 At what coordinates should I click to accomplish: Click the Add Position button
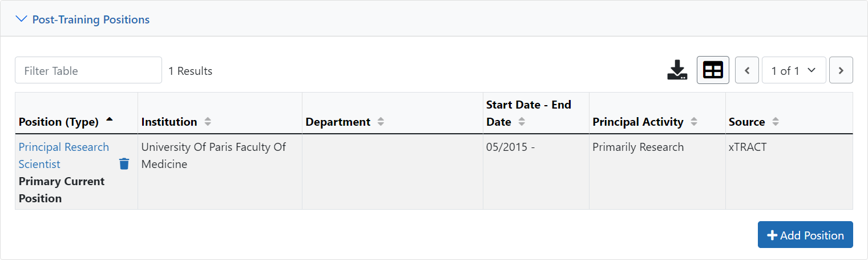(805, 235)
